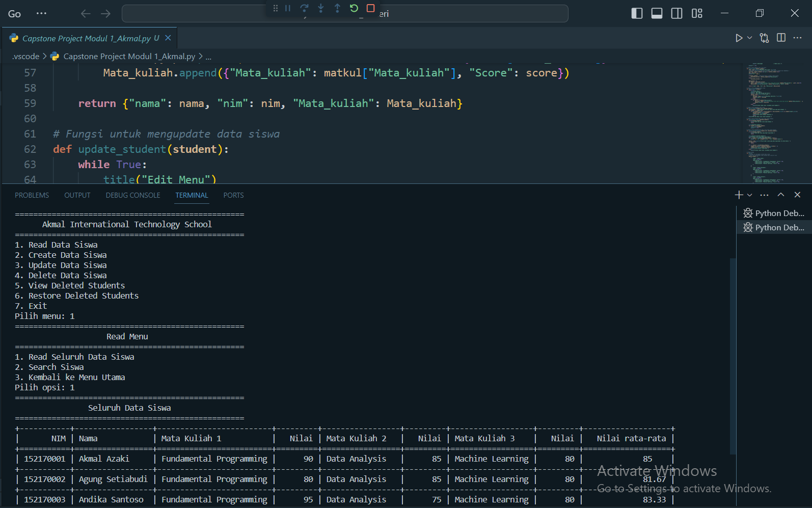Expand the breadcrumb ellipsis symbol
The height and width of the screenshot is (508, 812).
(x=208, y=56)
